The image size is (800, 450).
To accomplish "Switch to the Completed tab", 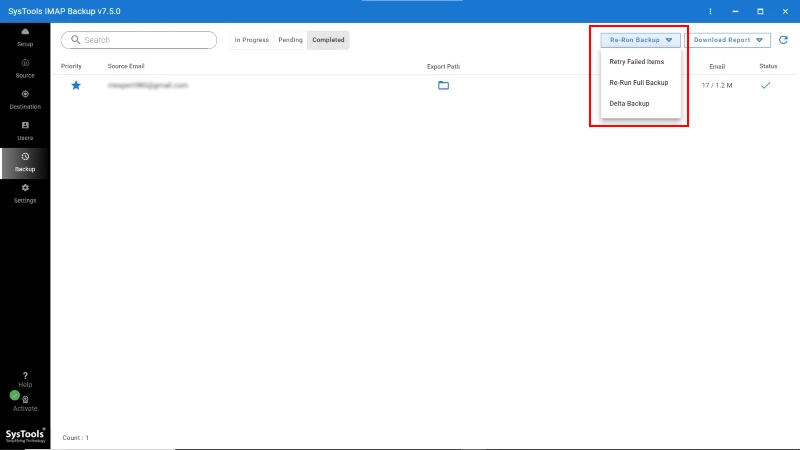I will pos(328,40).
